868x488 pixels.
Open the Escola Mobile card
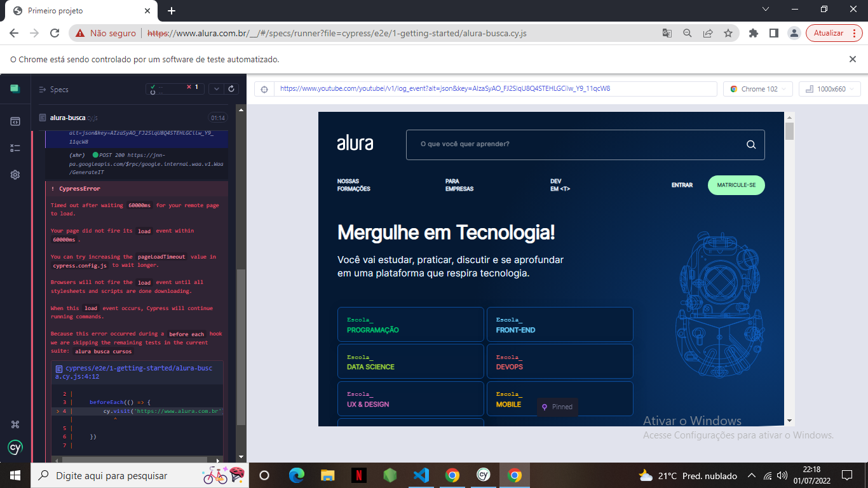pyautogui.click(x=560, y=398)
